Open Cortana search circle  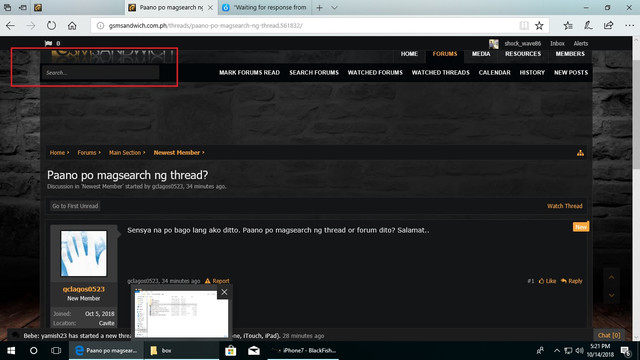click(33, 351)
